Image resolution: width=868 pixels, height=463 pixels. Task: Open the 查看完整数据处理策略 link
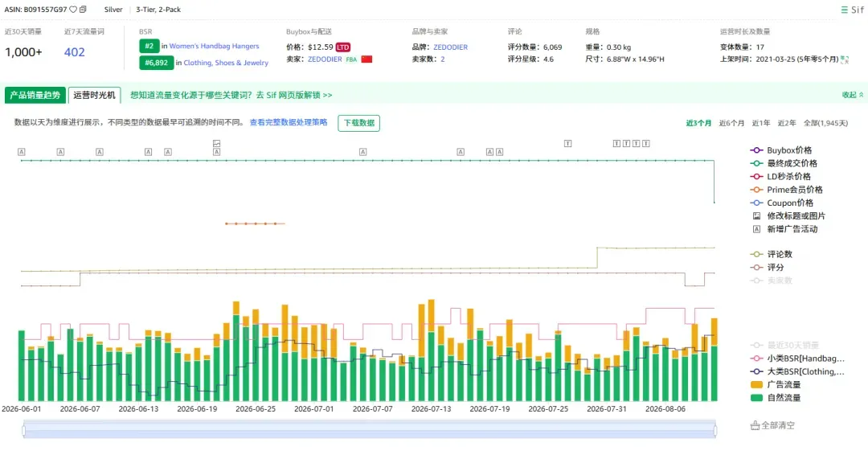pyautogui.click(x=289, y=122)
